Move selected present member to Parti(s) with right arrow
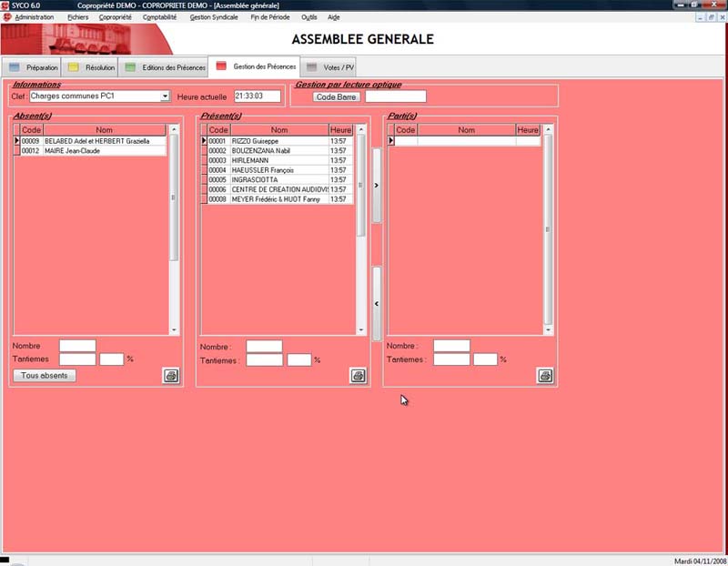 tap(377, 186)
